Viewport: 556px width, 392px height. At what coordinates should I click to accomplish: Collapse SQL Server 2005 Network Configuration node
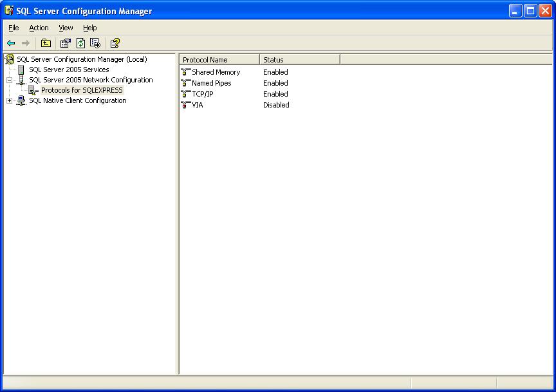point(10,80)
